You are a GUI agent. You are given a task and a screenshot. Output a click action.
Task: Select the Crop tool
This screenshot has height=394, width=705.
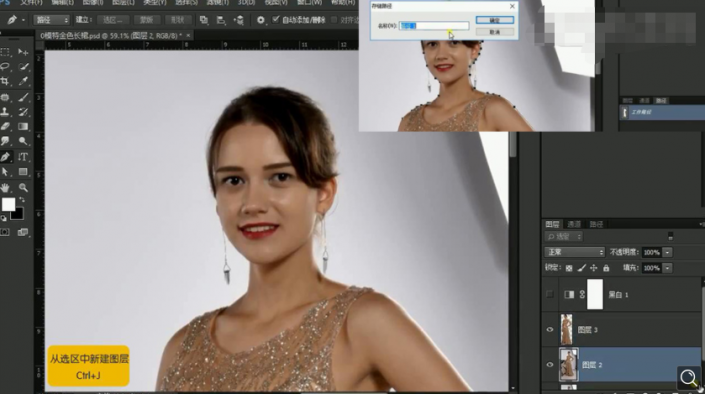[5, 81]
